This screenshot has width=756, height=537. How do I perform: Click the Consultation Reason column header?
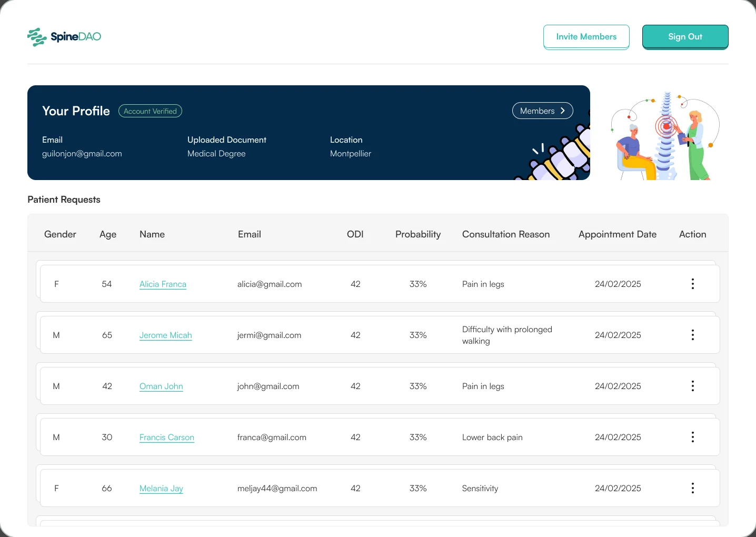click(506, 234)
